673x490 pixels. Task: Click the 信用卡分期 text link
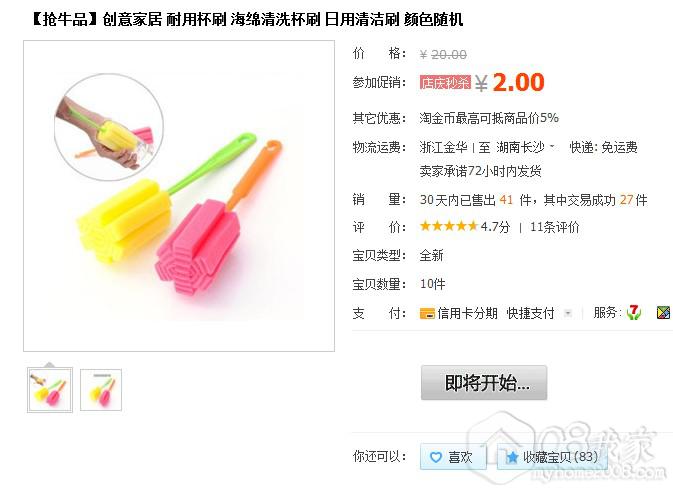coord(467,313)
